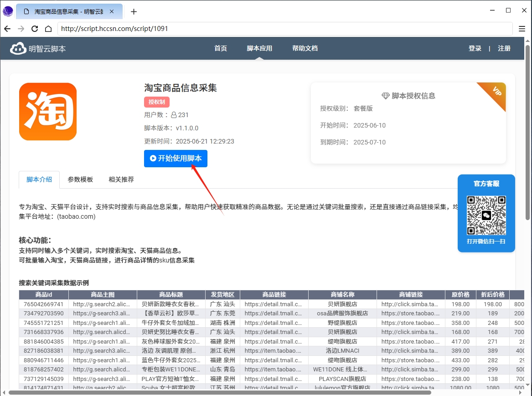The width and height of the screenshot is (532, 396).
Task: Go to browser home icon
Action: click(48, 29)
